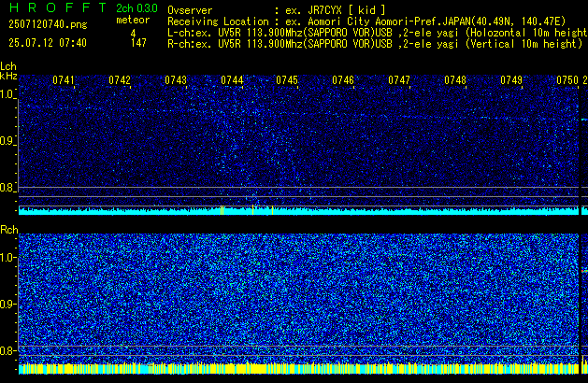The image size is (588, 383).
Task: Click the 0747 time marker
Action: point(399,80)
